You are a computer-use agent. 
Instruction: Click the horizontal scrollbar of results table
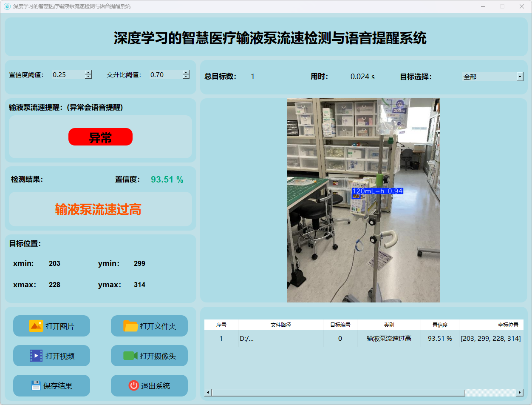pos(338,393)
